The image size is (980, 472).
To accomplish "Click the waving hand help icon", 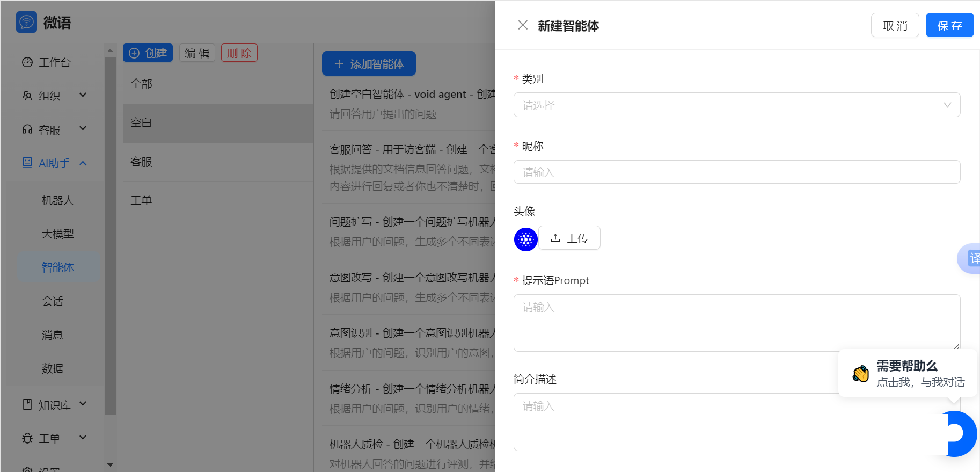I will (x=861, y=373).
